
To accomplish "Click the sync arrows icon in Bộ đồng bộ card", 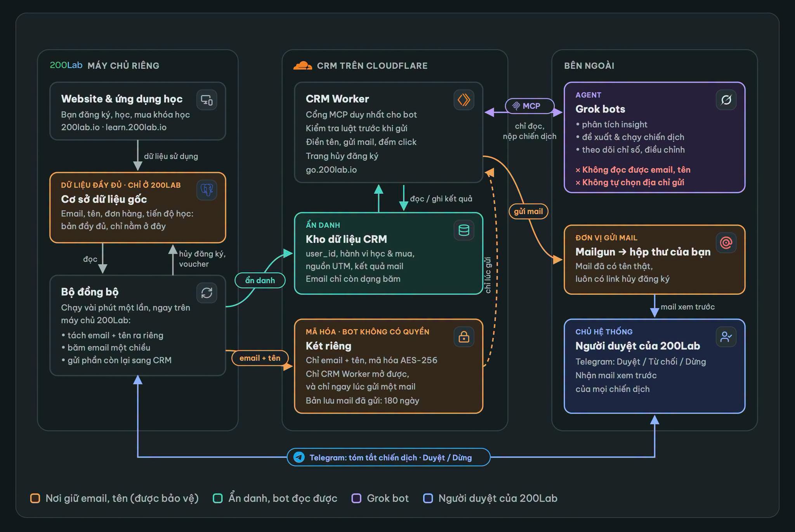I will point(207,293).
